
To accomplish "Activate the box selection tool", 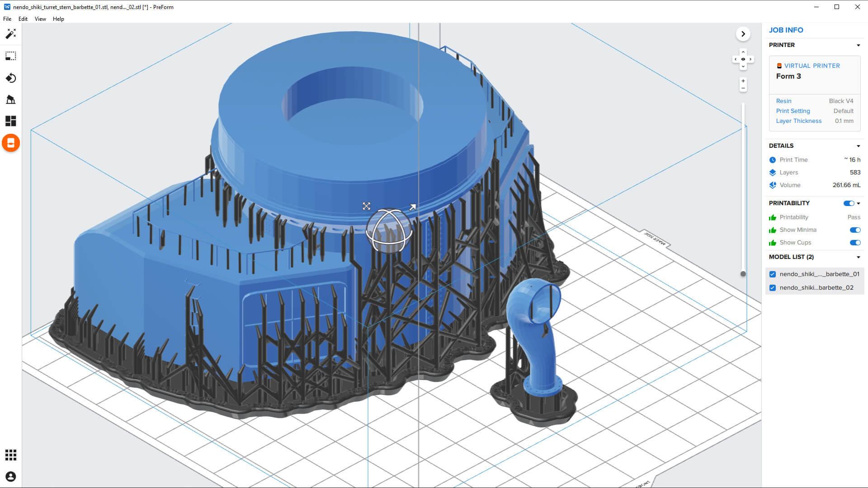I will pos(11,56).
